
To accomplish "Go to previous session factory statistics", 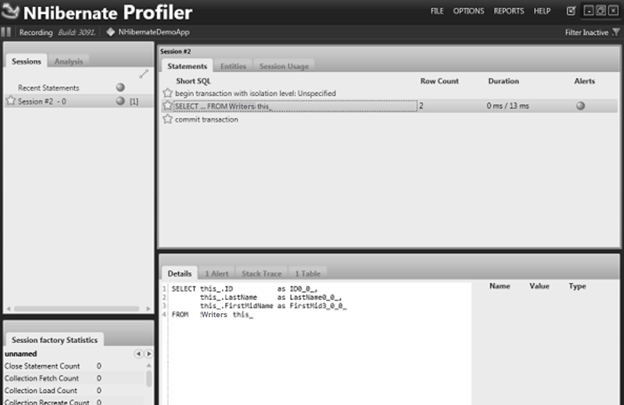I will (x=138, y=354).
